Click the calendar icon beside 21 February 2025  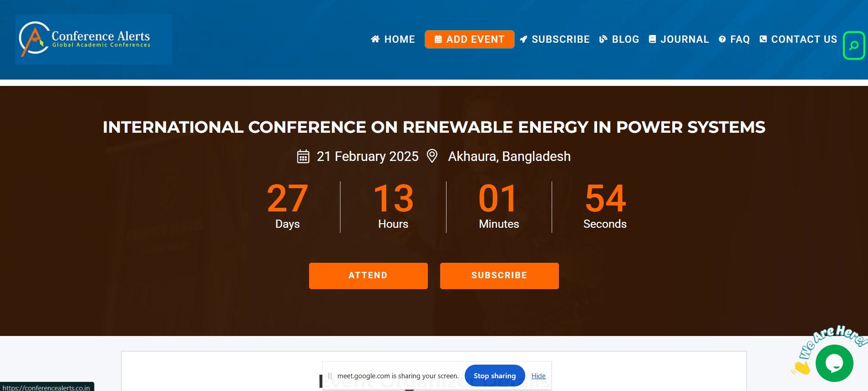(303, 156)
